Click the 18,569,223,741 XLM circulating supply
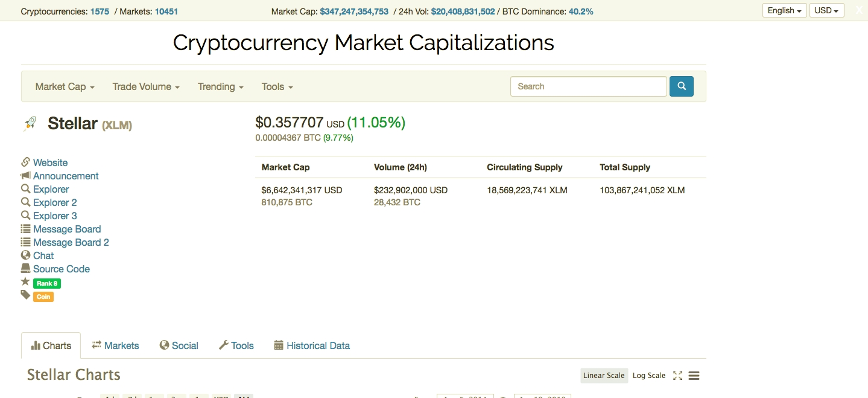 tap(527, 190)
